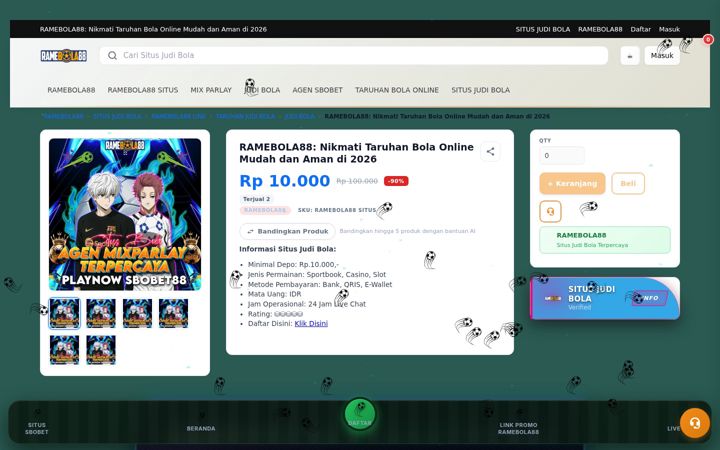Click the Minimal Depo: Rp.10.000,- line
Viewport: 720px width, 450px height.
click(x=293, y=264)
